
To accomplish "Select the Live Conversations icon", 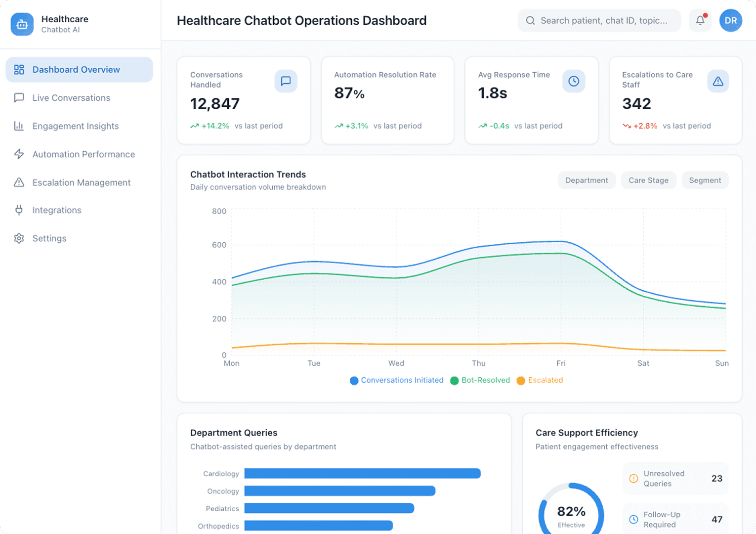I will click(19, 98).
